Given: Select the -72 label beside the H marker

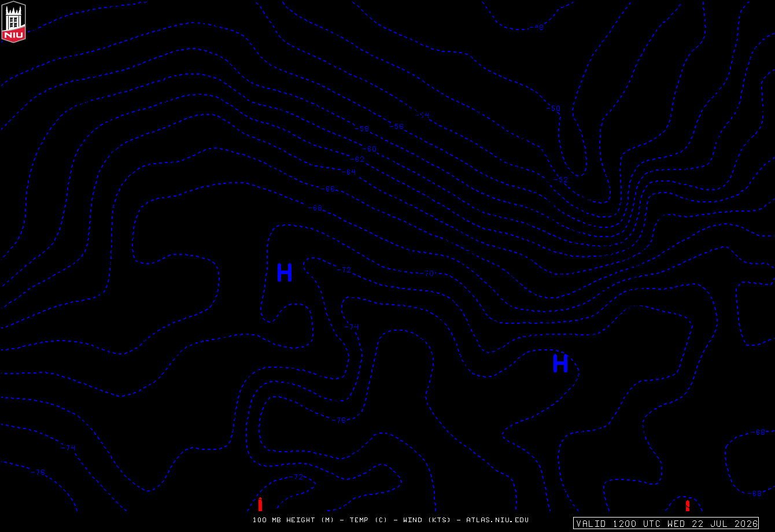Looking at the screenshot, I should pyautogui.click(x=345, y=270).
